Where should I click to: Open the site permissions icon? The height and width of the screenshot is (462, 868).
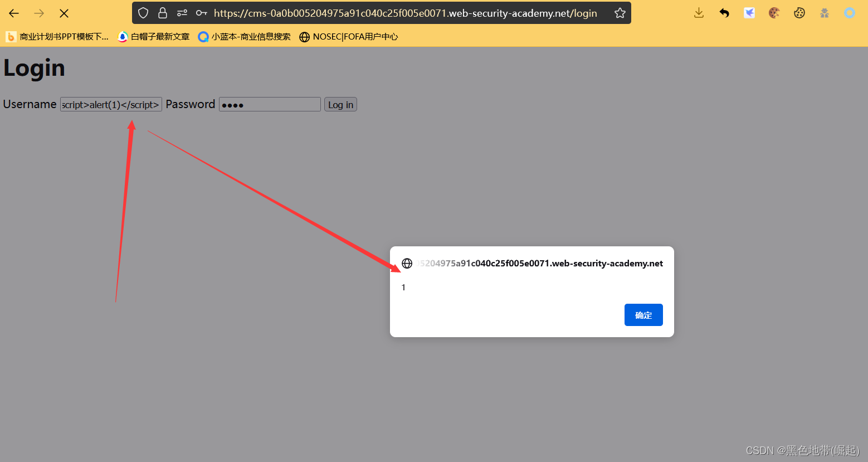182,13
